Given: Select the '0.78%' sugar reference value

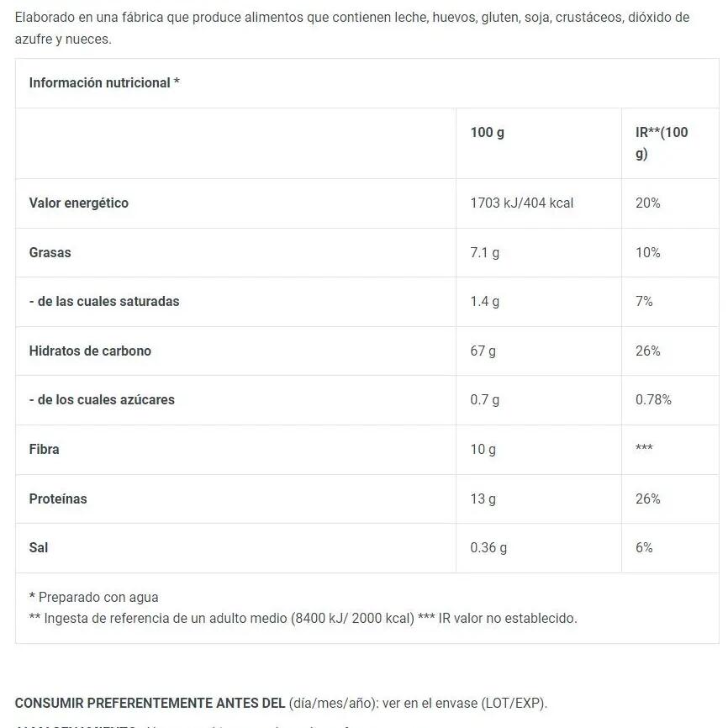Looking at the screenshot, I should pyautogui.click(x=653, y=399).
